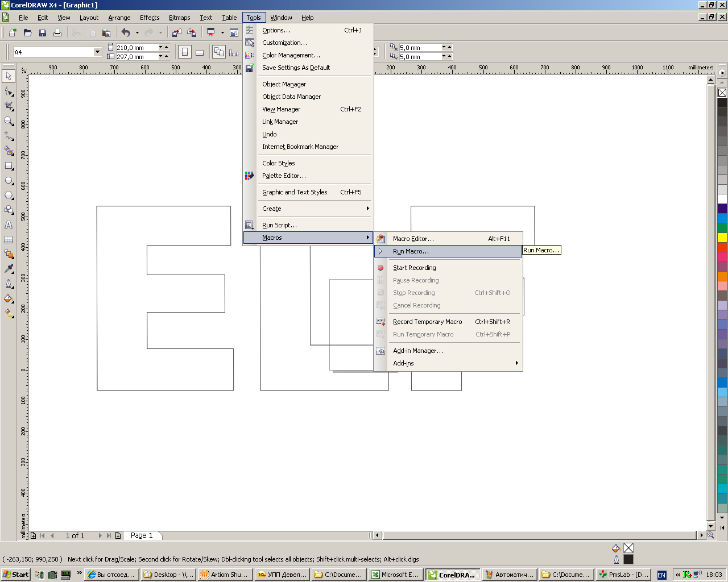Select the Rectangle tool
This screenshot has height=582, width=728.
point(9,165)
